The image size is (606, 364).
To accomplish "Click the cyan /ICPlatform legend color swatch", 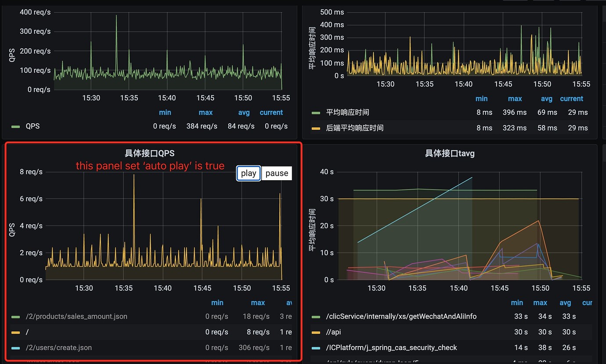I will (x=316, y=348).
